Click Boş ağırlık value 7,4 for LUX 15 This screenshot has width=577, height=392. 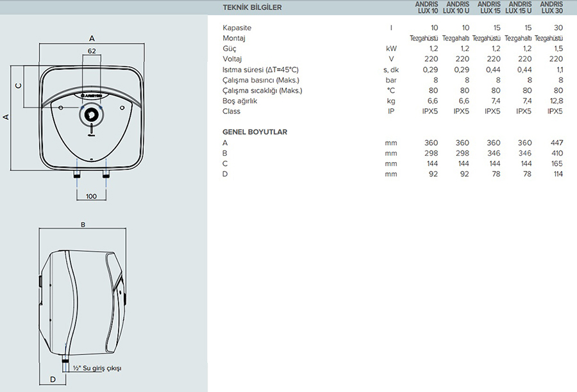(x=496, y=101)
